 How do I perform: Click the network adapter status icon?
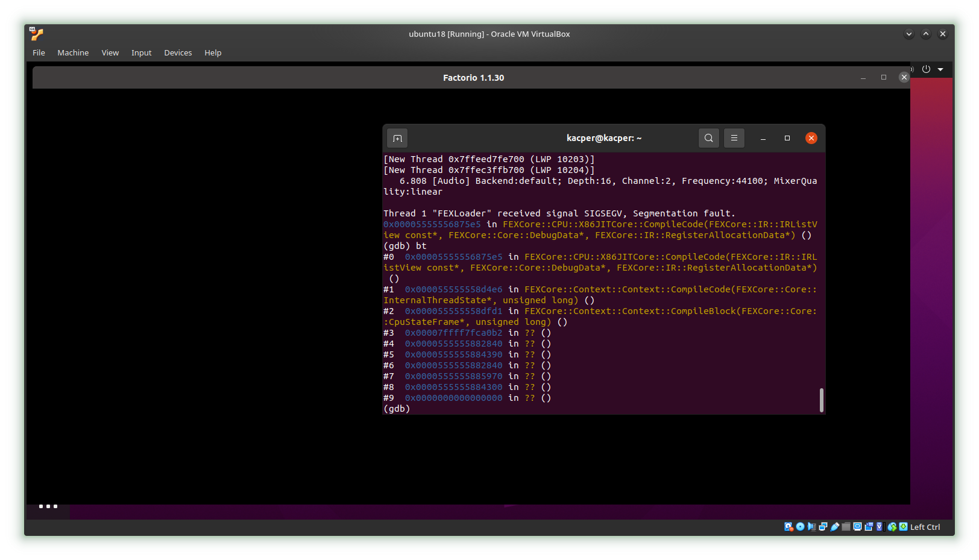tap(823, 527)
